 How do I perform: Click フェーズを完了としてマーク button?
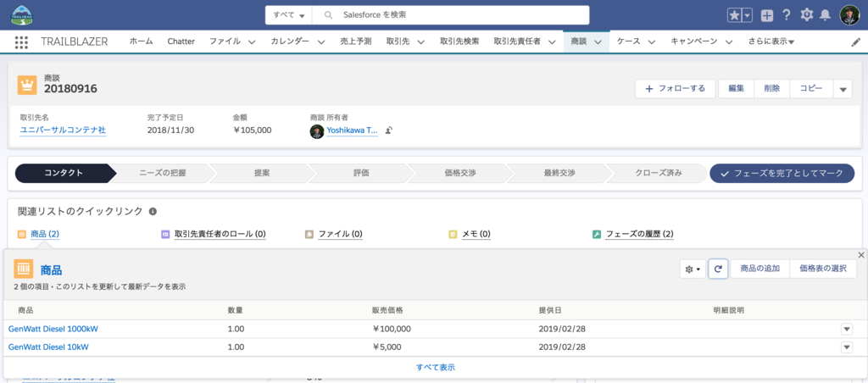coord(782,173)
